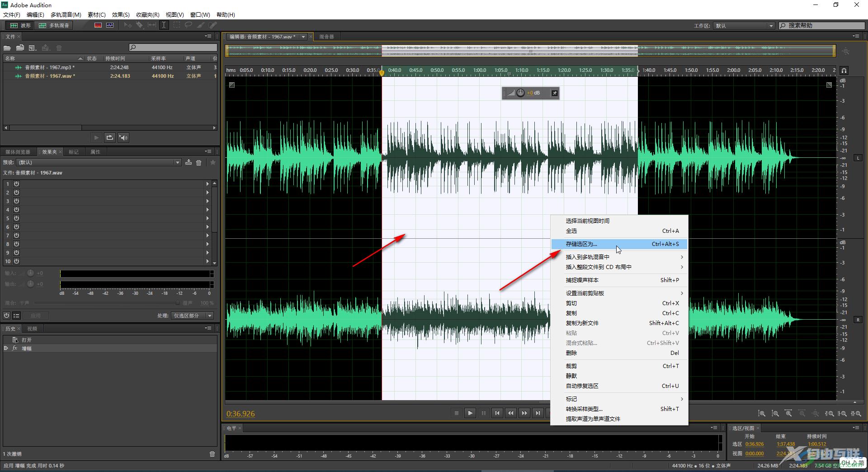Select the Spot Healing Brush tool
This screenshot has height=472, width=868.
[x=212, y=25]
